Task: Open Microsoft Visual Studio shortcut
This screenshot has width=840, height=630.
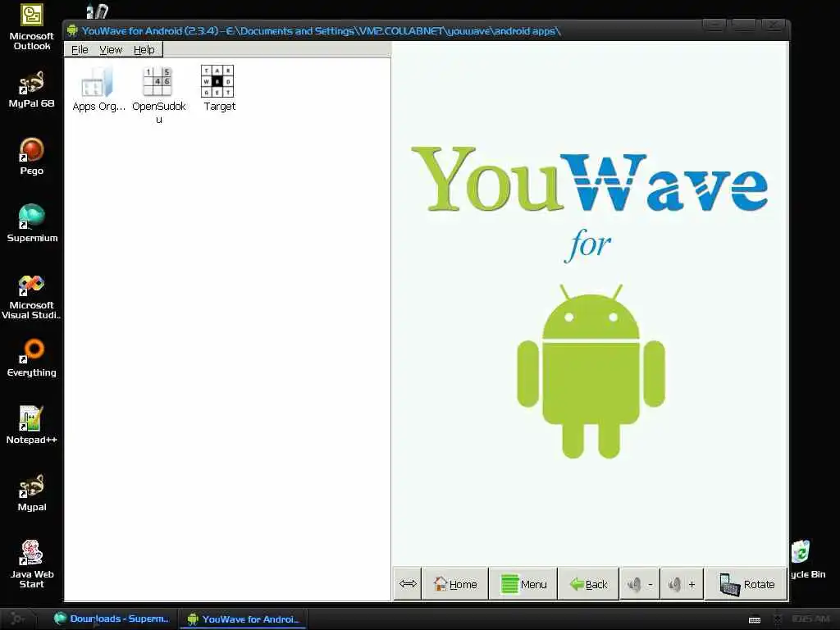Action: point(32,297)
